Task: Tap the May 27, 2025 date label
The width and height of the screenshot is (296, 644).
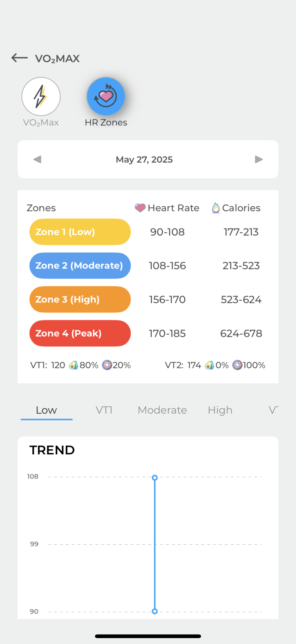Action: pyautogui.click(x=144, y=160)
